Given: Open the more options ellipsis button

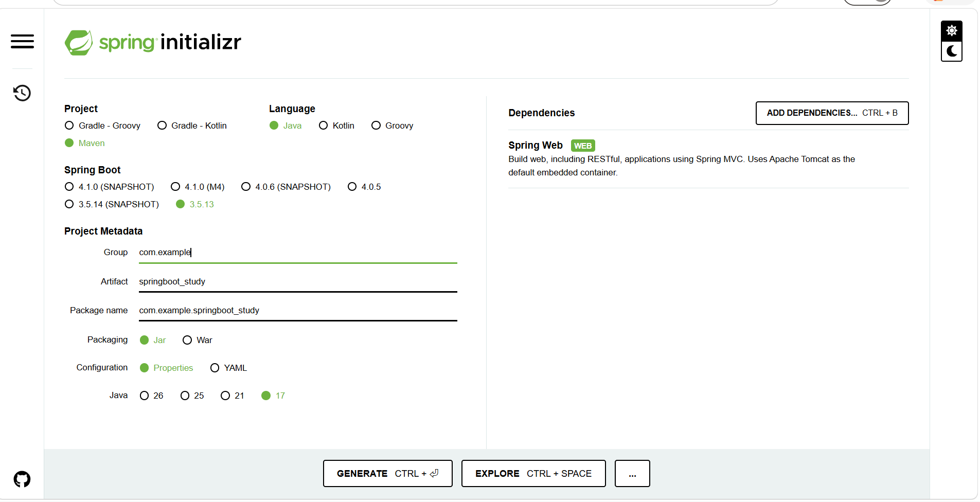Looking at the screenshot, I should [x=633, y=473].
